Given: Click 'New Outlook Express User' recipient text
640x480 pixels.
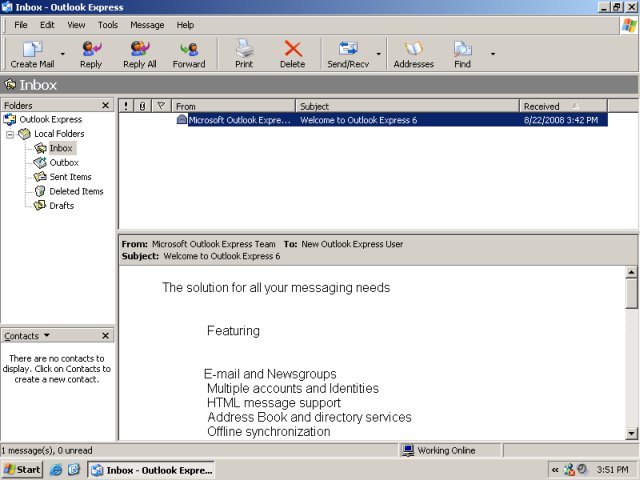Looking at the screenshot, I should 352,244.
